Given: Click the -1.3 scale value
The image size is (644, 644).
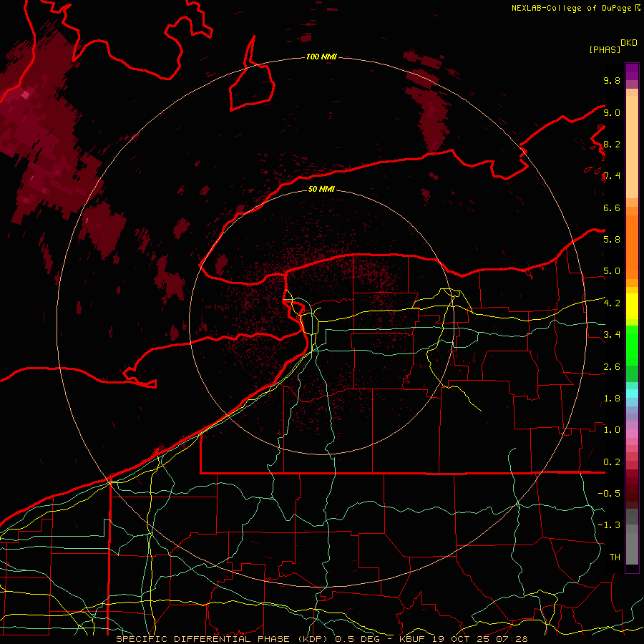Looking at the screenshot, I should pos(609,525).
